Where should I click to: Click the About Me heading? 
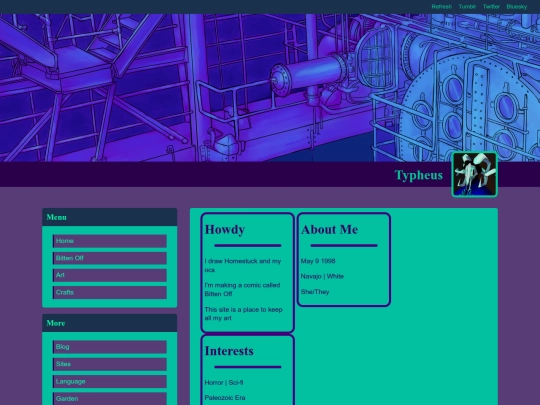point(329,229)
